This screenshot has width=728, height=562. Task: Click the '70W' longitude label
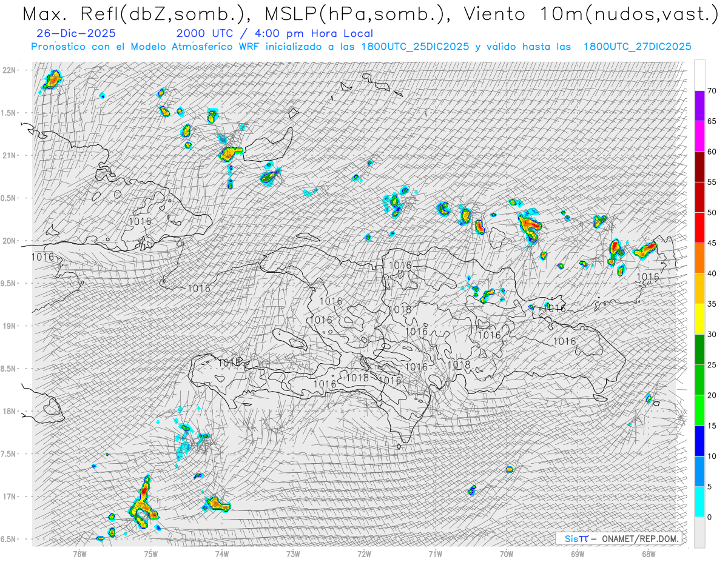507,554
